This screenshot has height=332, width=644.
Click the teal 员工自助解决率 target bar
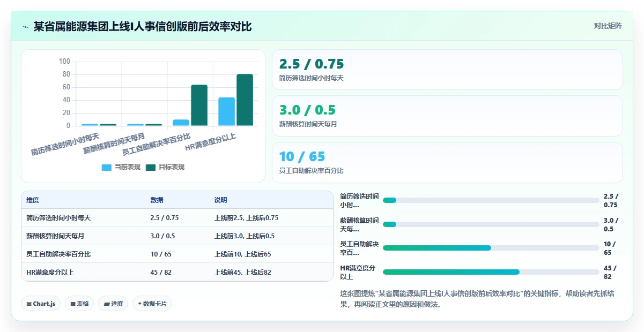pos(199,105)
